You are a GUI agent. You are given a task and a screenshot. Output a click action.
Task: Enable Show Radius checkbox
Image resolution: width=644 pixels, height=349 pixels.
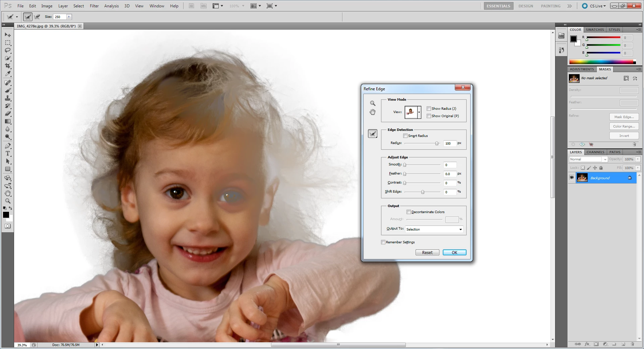(429, 108)
